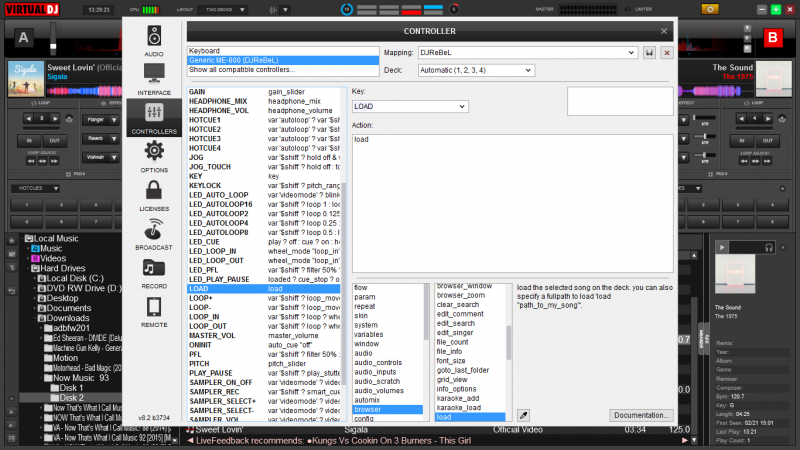Open the Hotcues pads dropdown on deck A
800x450 pixels.
[x=35, y=189]
